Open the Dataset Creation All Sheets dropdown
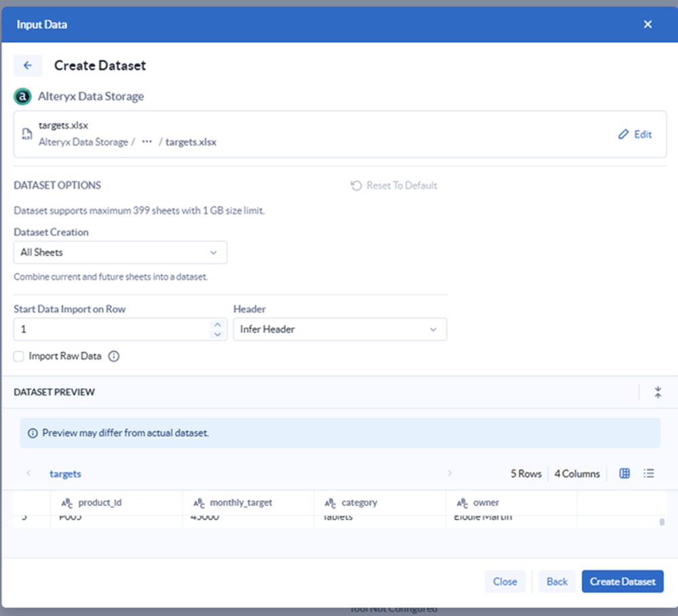This screenshot has height=616, width=678. pyautogui.click(x=120, y=252)
